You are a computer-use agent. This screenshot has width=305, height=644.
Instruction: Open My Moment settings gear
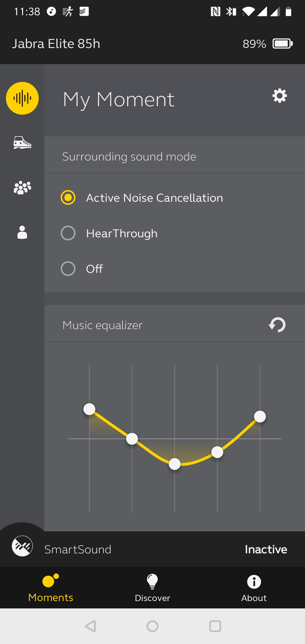[280, 96]
